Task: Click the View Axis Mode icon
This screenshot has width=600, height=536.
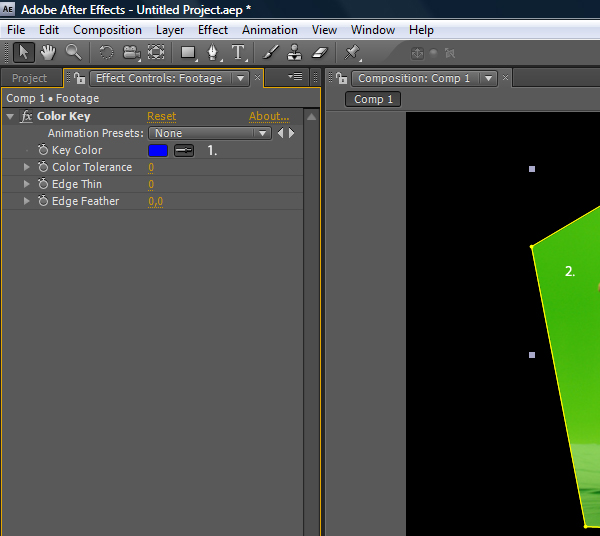Action: 450,53
